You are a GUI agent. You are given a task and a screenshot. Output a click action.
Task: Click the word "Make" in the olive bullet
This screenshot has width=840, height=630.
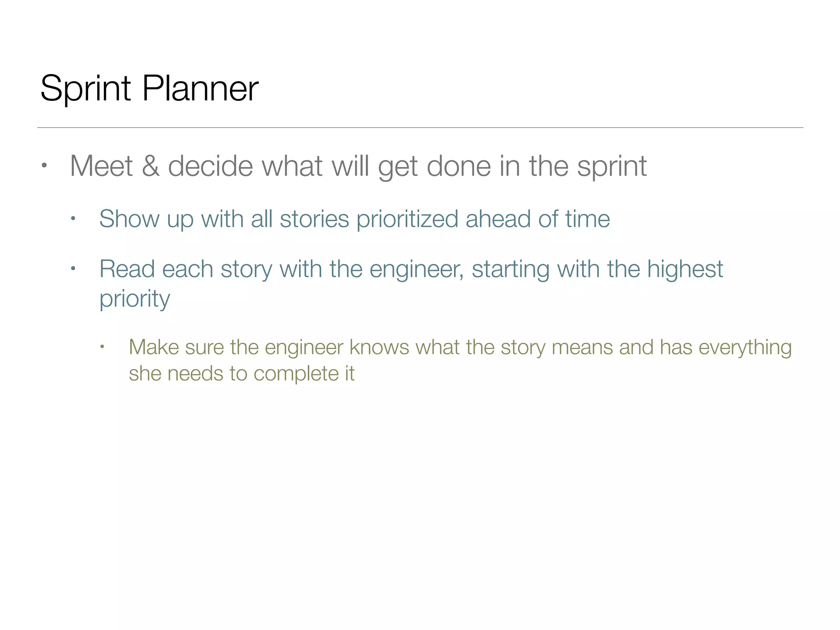tap(154, 347)
